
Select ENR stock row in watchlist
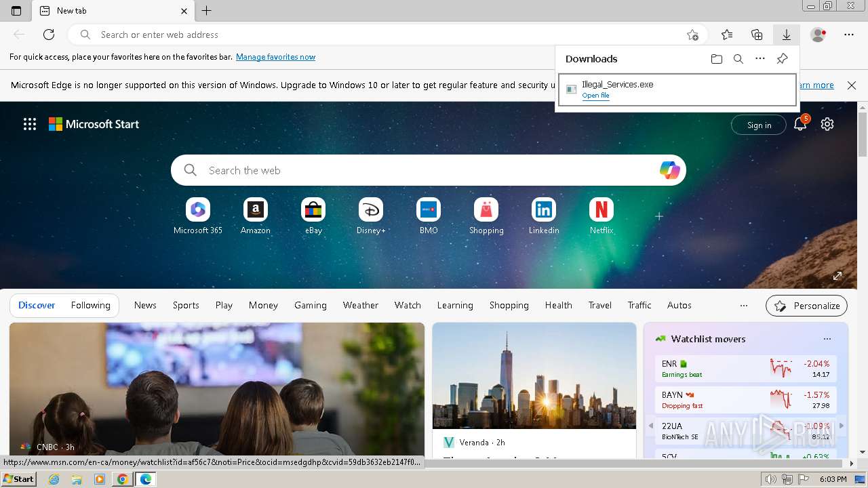[745, 369]
